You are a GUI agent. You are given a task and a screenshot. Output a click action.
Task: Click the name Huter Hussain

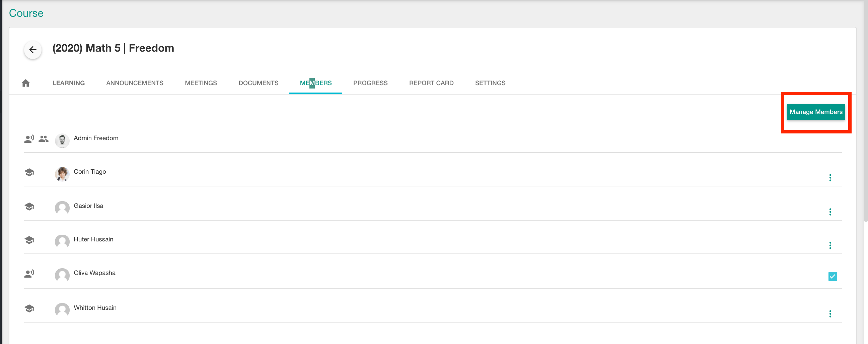click(94, 239)
